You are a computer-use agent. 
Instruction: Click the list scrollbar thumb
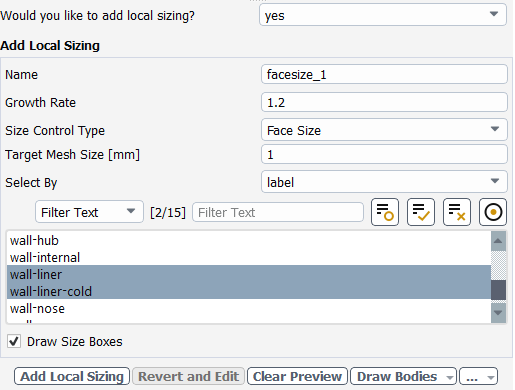[498, 290]
